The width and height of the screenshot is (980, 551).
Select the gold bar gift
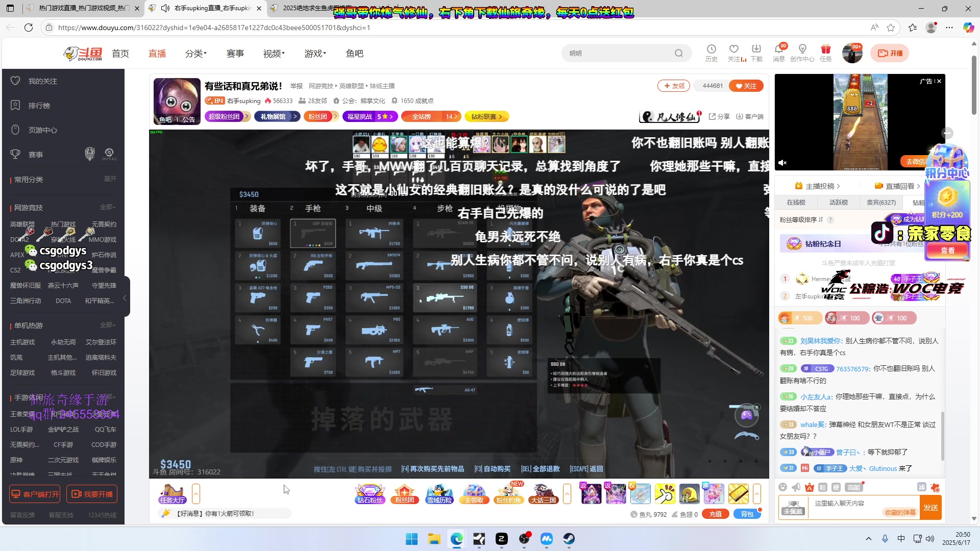[x=738, y=494]
